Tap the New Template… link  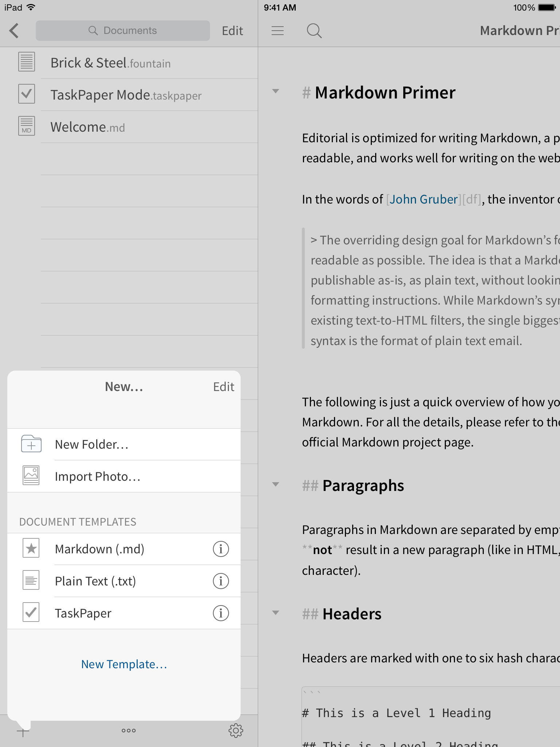pos(124,664)
